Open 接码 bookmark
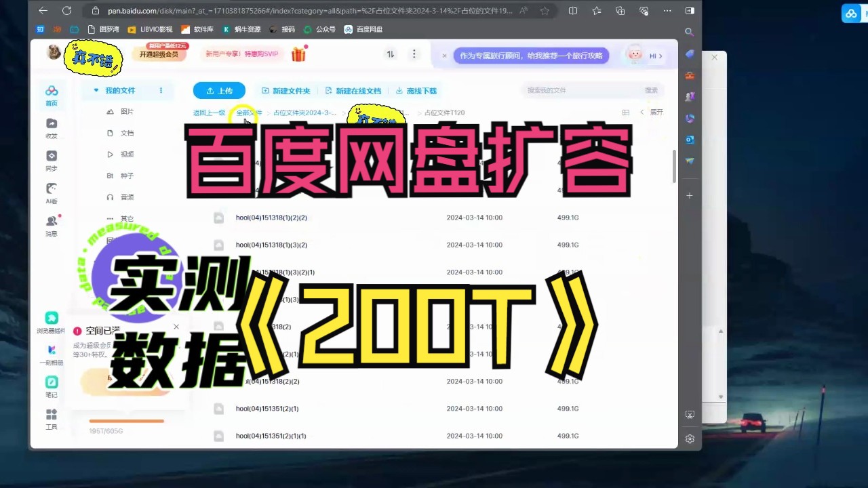The width and height of the screenshot is (868, 488). pyautogui.click(x=282, y=29)
